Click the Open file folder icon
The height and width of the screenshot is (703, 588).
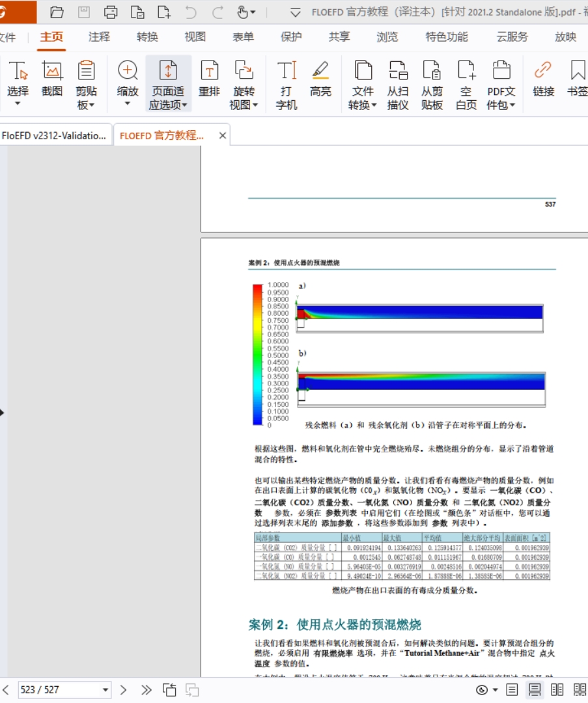pyautogui.click(x=57, y=12)
